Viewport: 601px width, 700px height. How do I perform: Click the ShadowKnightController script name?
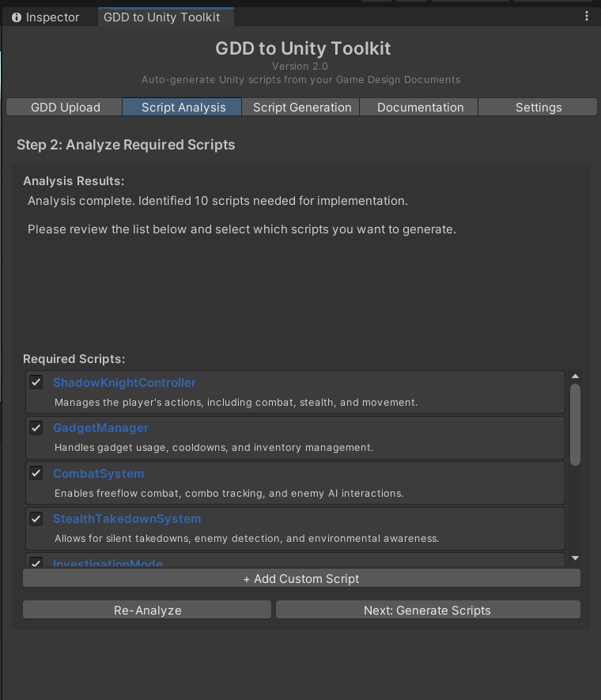(x=124, y=383)
